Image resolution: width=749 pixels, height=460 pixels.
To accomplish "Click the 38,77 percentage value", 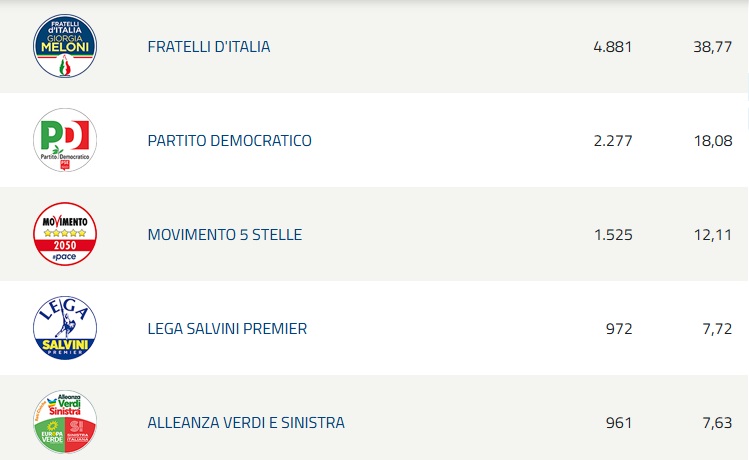I will click(712, 47).
